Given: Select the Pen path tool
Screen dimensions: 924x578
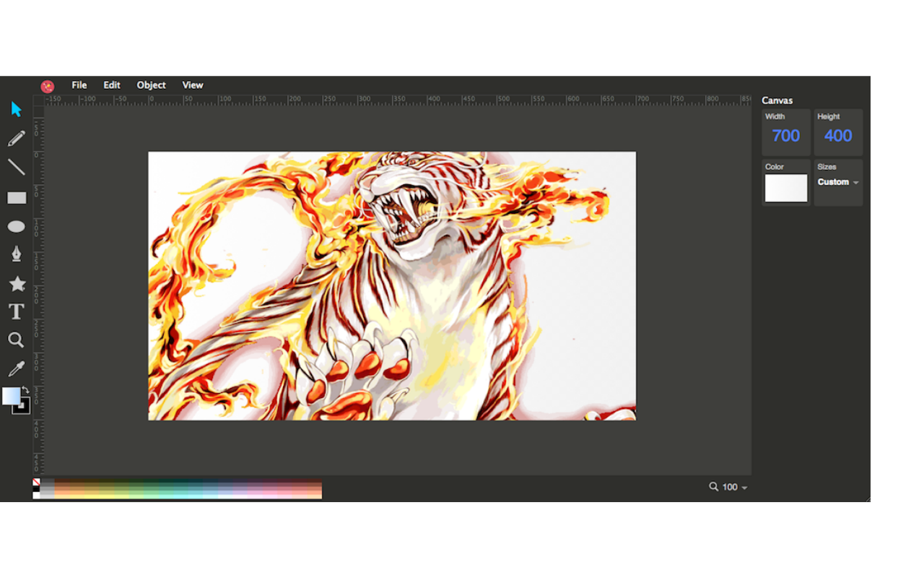Looking at the screenshot, I should (x=17, y=254).
